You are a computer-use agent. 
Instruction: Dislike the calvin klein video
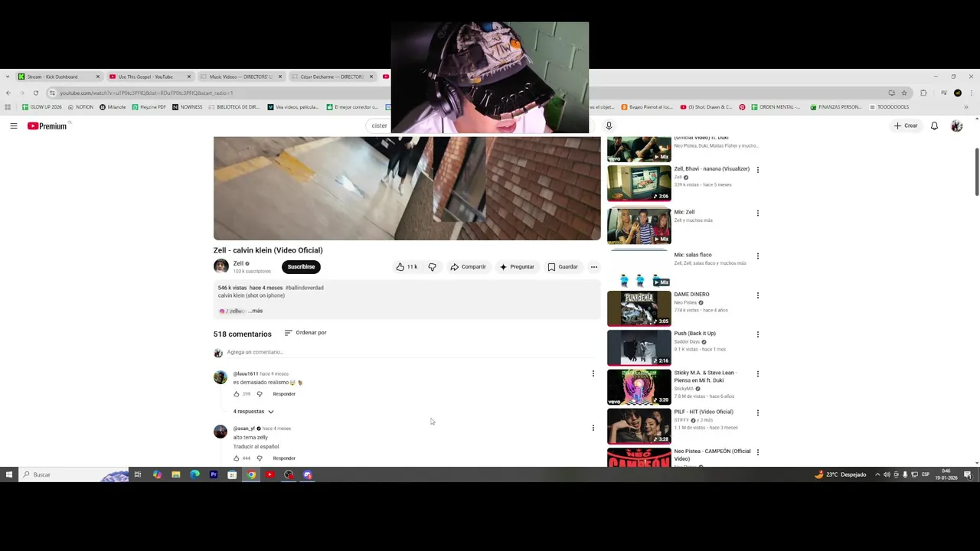[x=432, y=266]
